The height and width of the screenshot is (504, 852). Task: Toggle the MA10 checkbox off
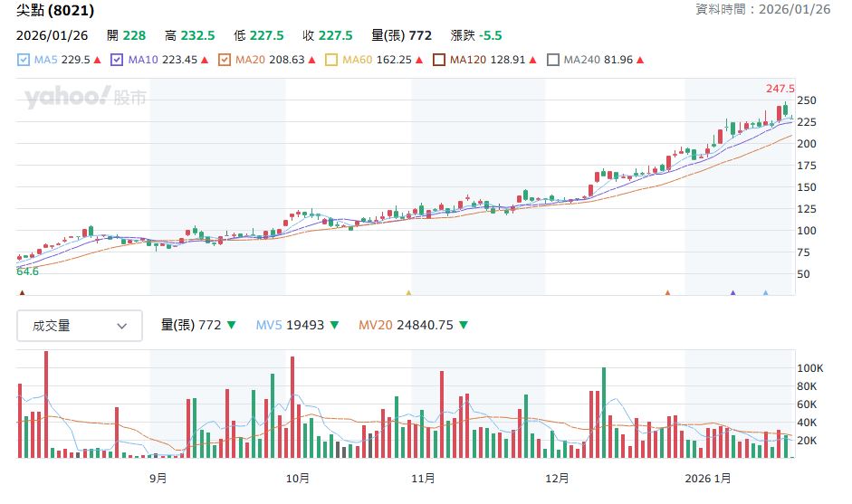(x=117, y=61)
